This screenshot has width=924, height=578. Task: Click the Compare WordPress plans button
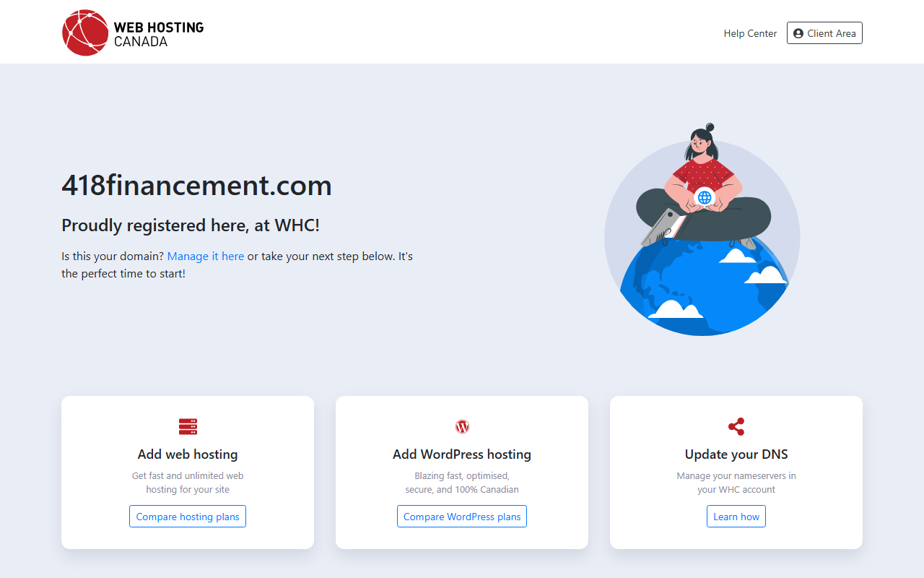(x=462, y=517)
